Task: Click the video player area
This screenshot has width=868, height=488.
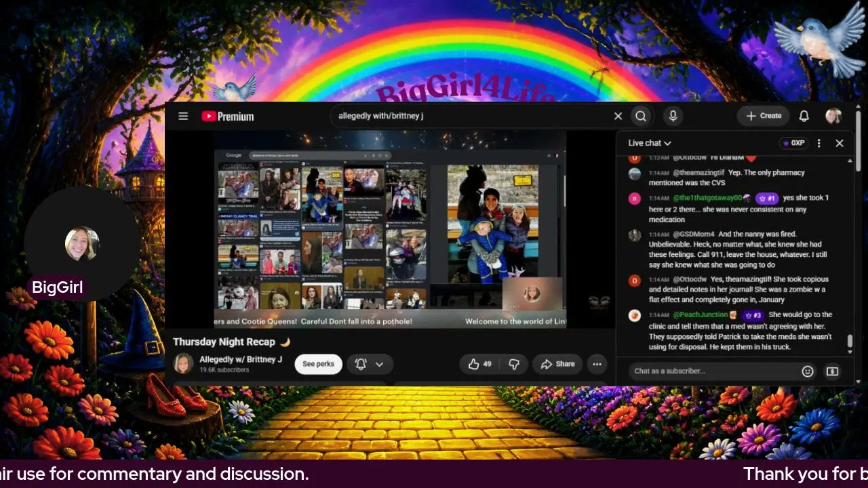Action: 390,229
